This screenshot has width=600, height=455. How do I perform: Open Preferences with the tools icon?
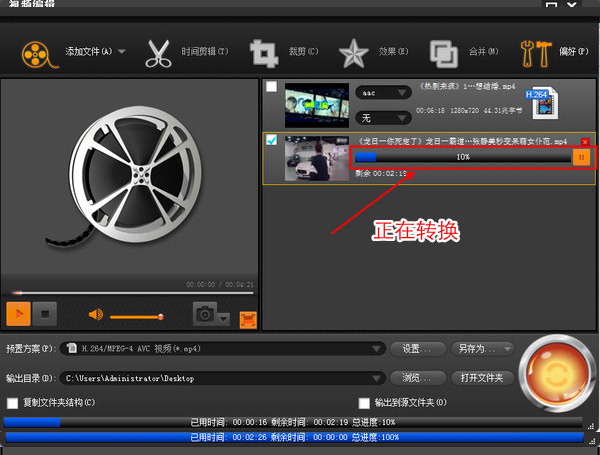click(534, 51)
